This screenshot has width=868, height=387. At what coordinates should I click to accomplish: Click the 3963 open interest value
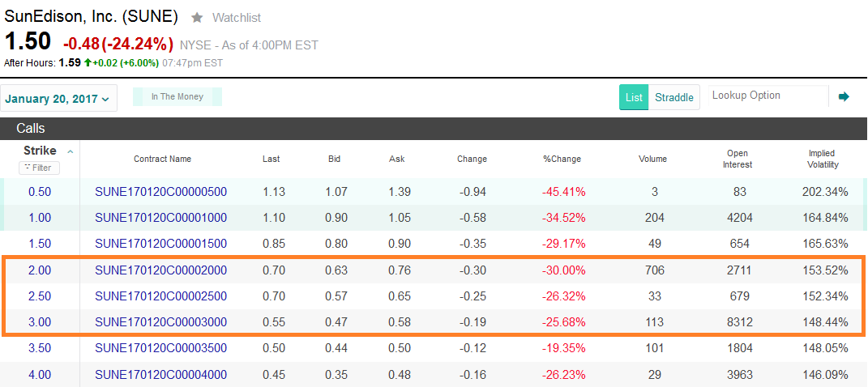(x=740, y=374)
